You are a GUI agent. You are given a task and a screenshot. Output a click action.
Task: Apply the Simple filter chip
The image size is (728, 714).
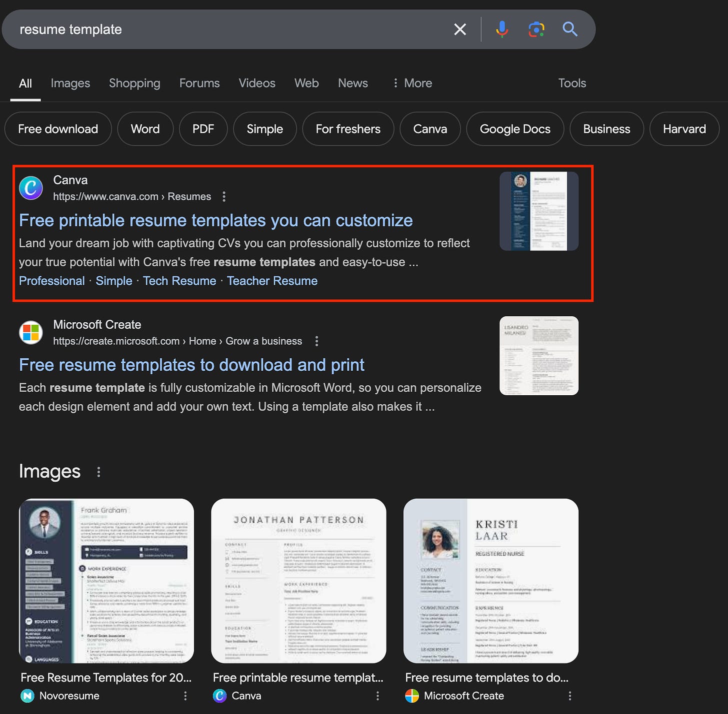pos(265,129)
